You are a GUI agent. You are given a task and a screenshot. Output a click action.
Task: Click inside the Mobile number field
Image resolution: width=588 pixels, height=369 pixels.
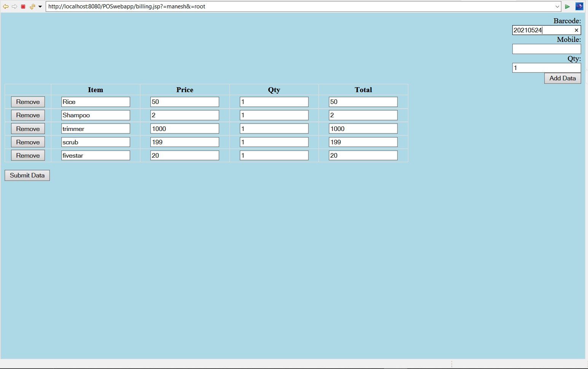547,49
